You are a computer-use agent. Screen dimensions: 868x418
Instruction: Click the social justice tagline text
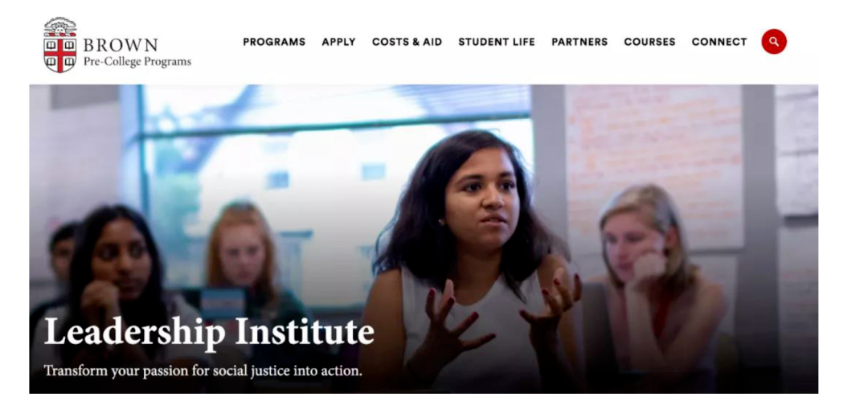click(203, 371)
